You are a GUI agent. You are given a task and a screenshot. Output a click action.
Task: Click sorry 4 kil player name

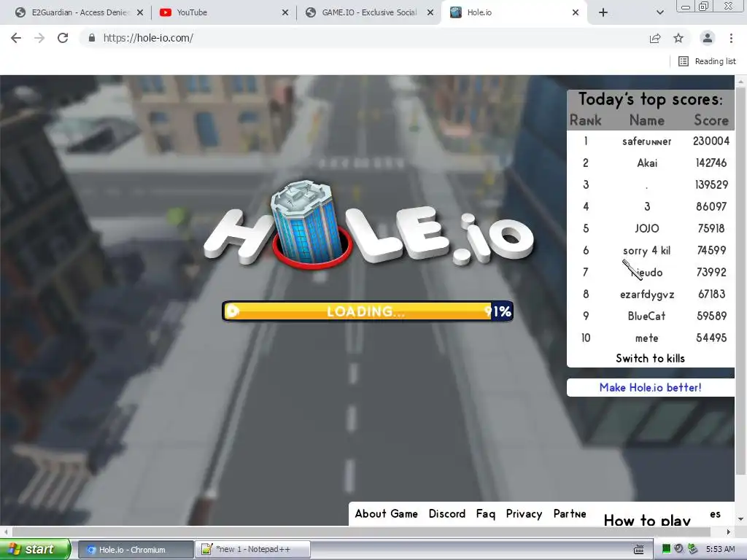click(x=646, y=251)
